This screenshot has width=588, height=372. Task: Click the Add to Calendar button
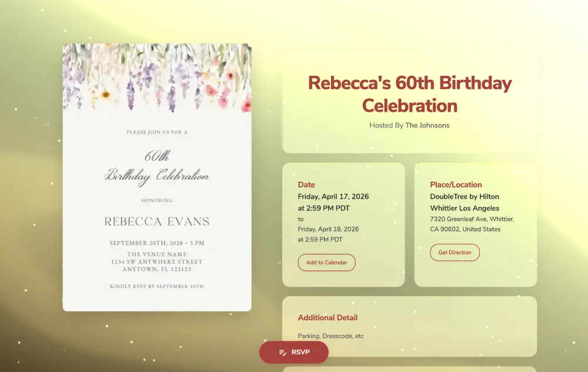pyautogui.click(x=326, y=263)
